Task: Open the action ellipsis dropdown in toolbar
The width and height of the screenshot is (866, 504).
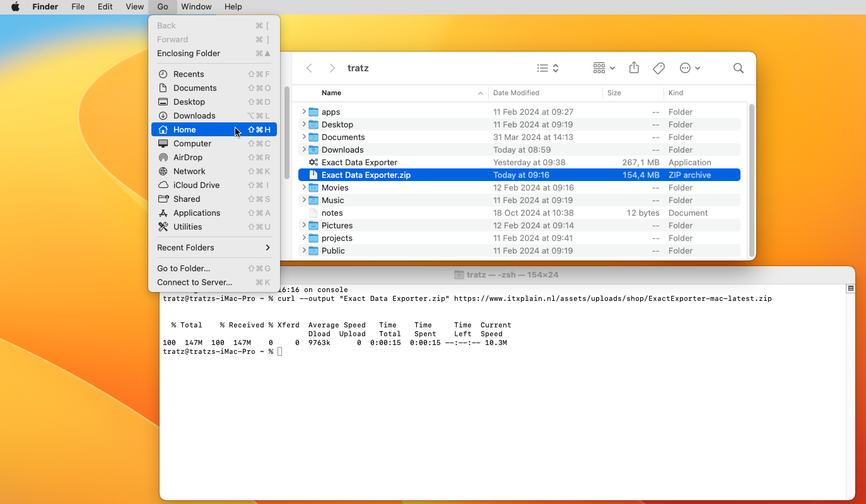Action: click(690, 68)
